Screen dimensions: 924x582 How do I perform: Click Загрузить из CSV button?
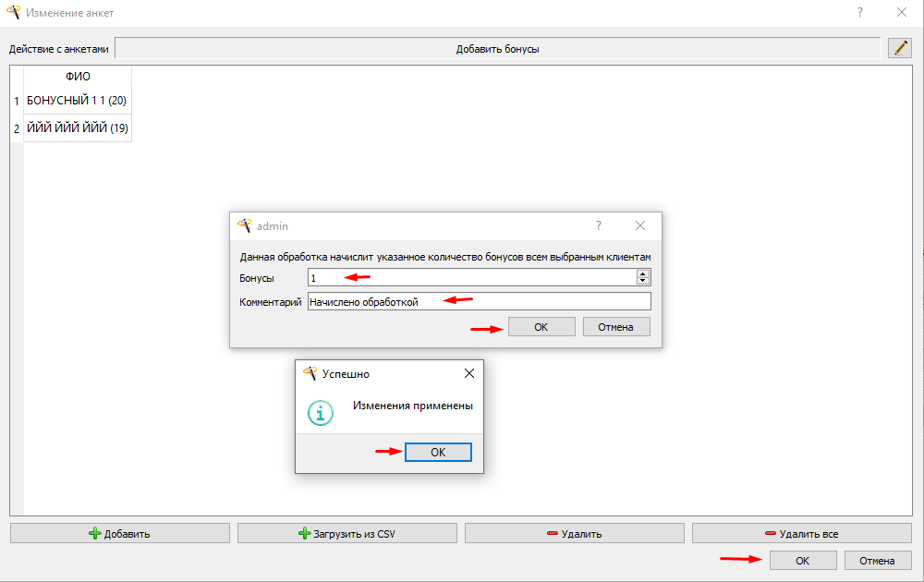point(347,534)
